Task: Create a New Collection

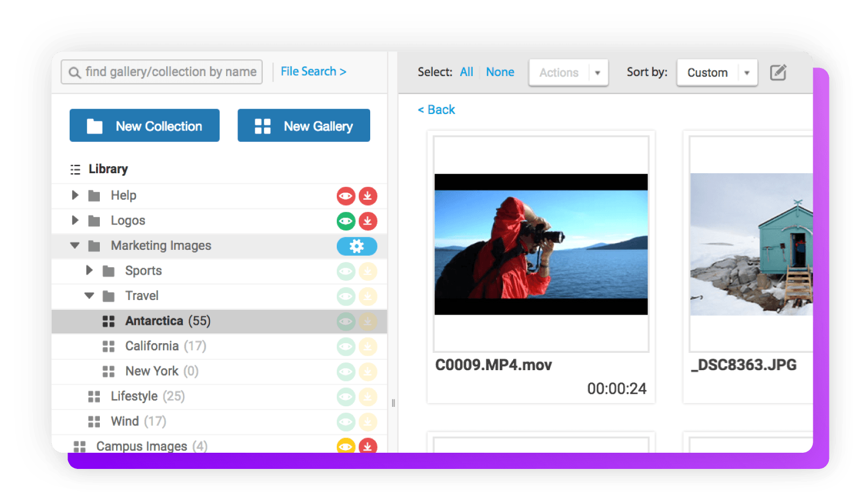Action: point(145,126)
